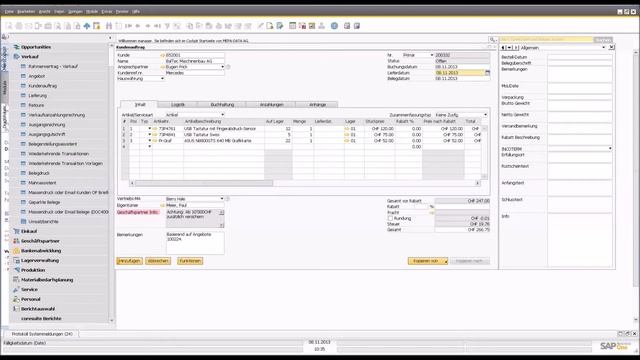Click Fracht link arrow icon
640x360 pixels.
(x=431, y=213)
